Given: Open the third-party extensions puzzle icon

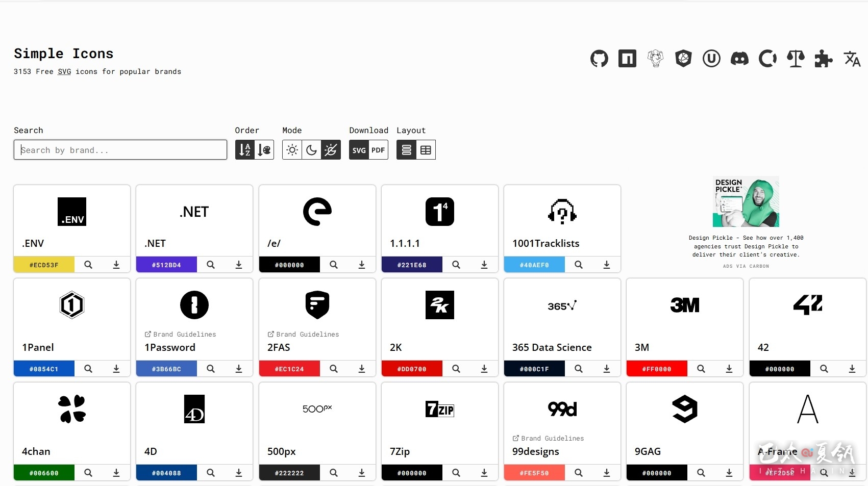Looking at the screenshot, I should coord(824,59).
